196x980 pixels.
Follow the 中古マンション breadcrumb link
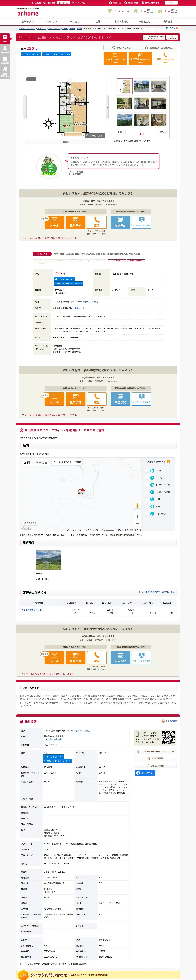(x=54, y=29)
